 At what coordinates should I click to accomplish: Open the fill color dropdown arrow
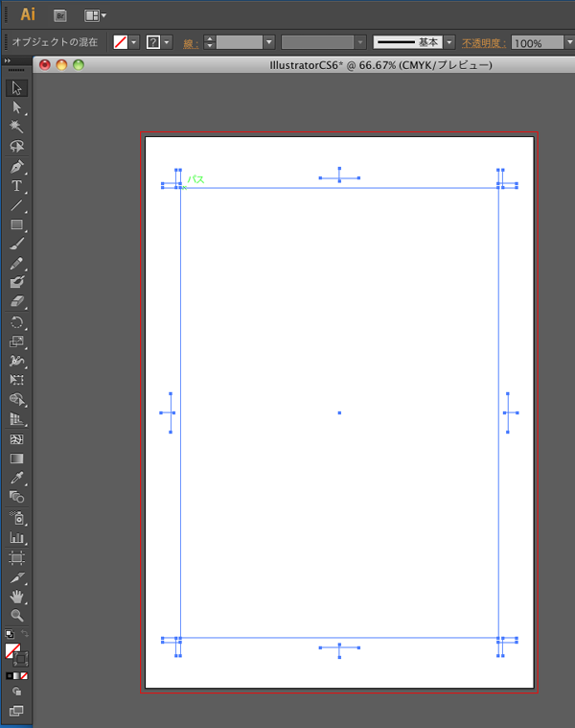[x=134, y=42]
